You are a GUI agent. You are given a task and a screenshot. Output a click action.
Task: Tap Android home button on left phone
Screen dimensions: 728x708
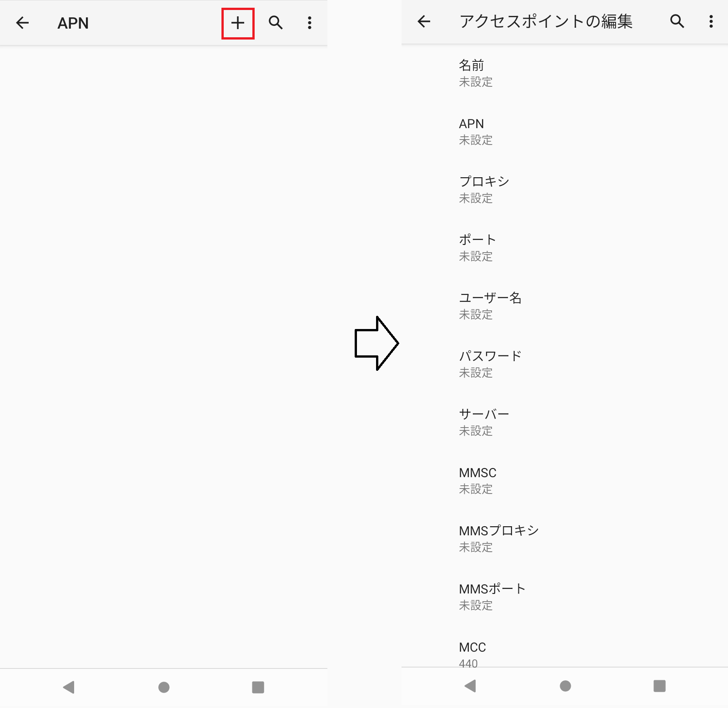164,687
